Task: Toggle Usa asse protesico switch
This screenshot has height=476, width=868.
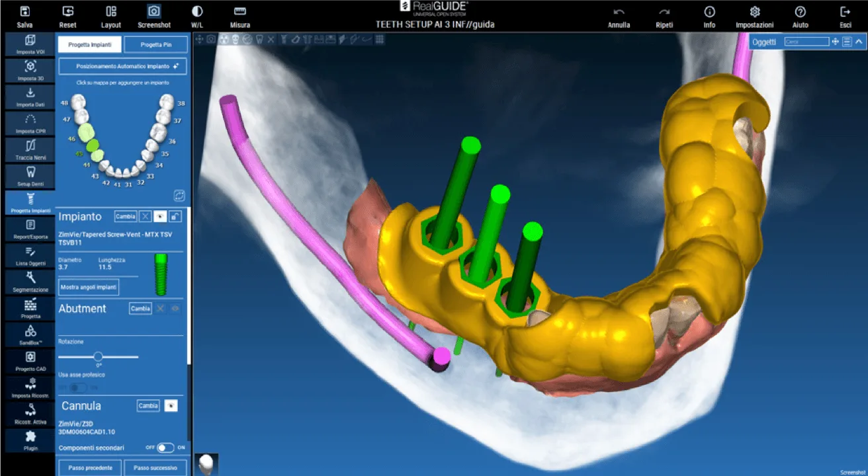Action: tap(78, 387)
